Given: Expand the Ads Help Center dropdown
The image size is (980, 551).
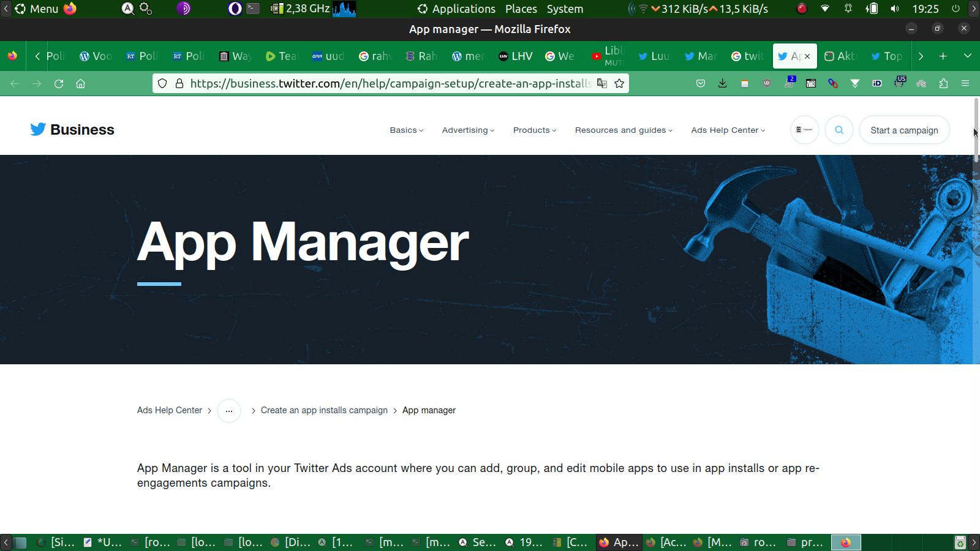Looking at the screenshot, I should click(728, 130).
